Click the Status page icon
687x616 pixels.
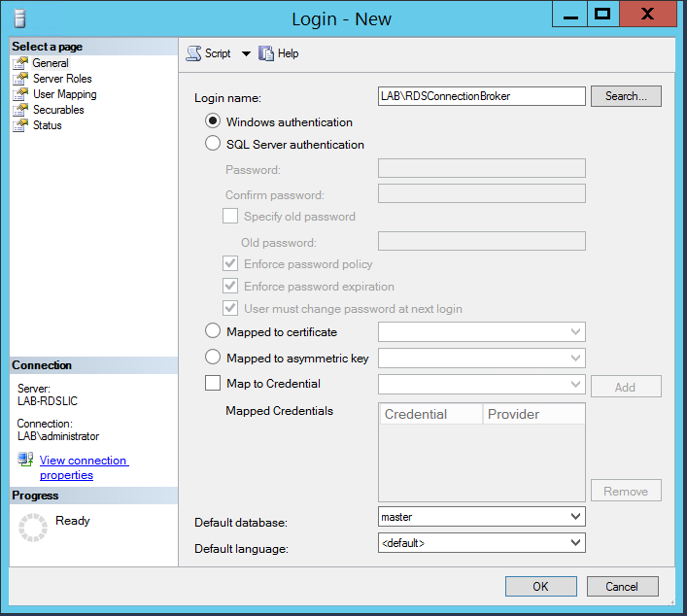19,125
